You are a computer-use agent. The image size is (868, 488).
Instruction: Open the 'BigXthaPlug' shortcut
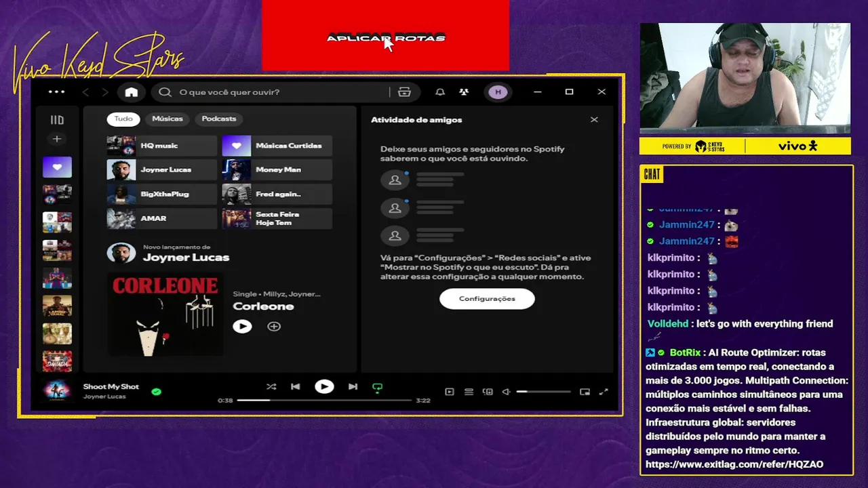161,194
